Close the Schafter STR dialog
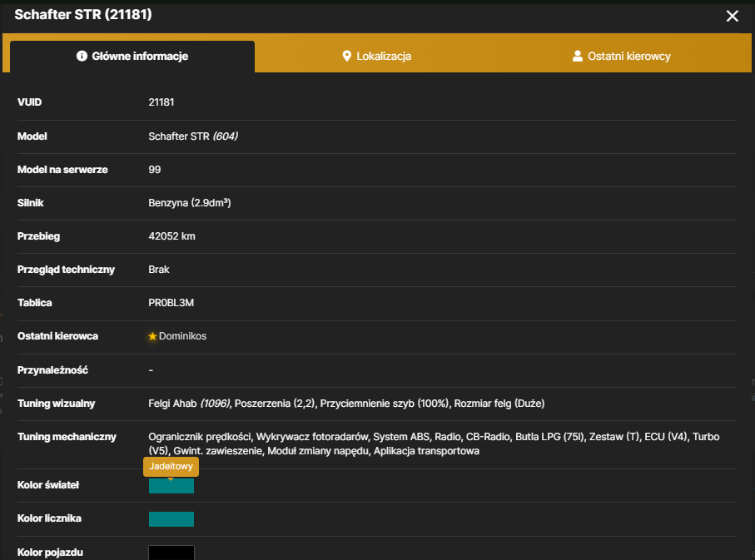 732,16
